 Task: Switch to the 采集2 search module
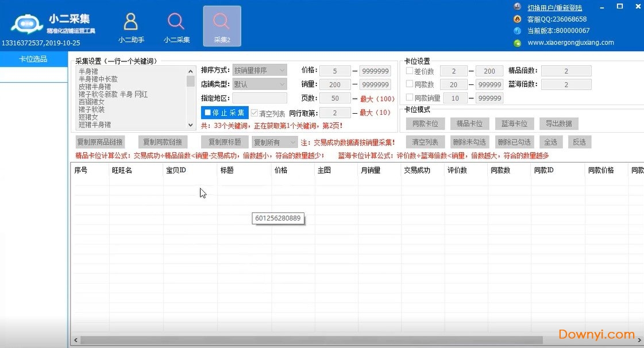(222, 22)
